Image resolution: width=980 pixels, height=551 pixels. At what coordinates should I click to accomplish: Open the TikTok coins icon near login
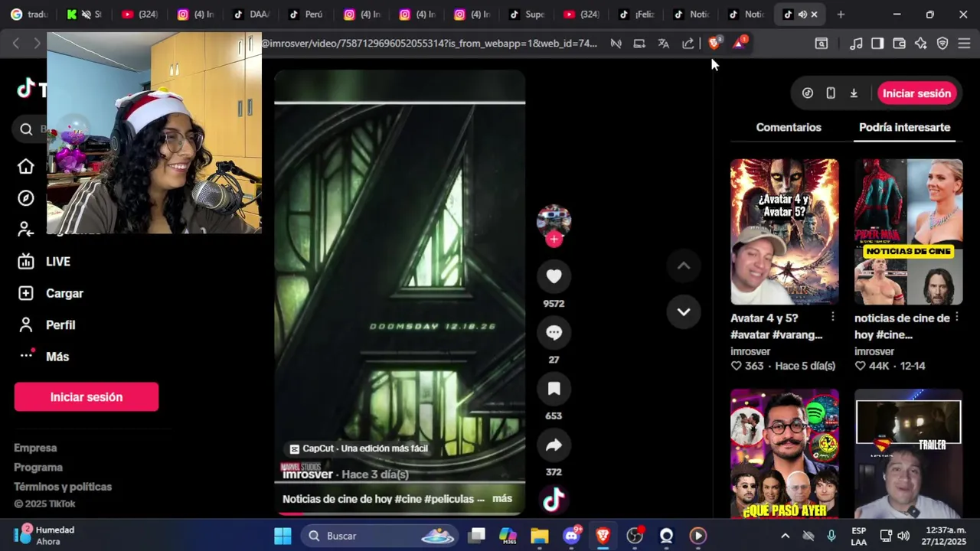click(808, 93)
